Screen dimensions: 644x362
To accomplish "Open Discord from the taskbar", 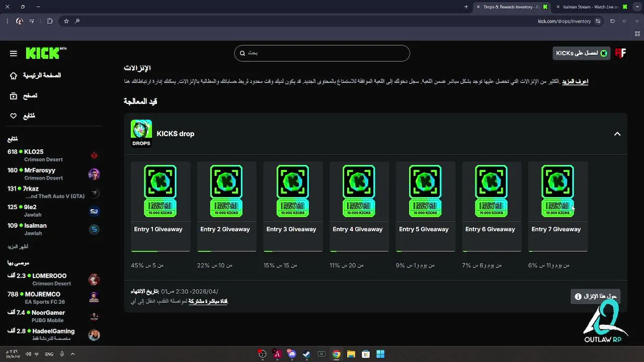I will (x=292, y=354).
